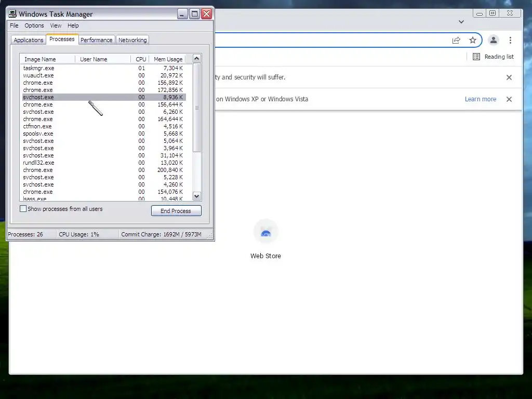Sort by User Name column header
The width and height of the screenshot is (532, 399).
[x=103, y=59]
